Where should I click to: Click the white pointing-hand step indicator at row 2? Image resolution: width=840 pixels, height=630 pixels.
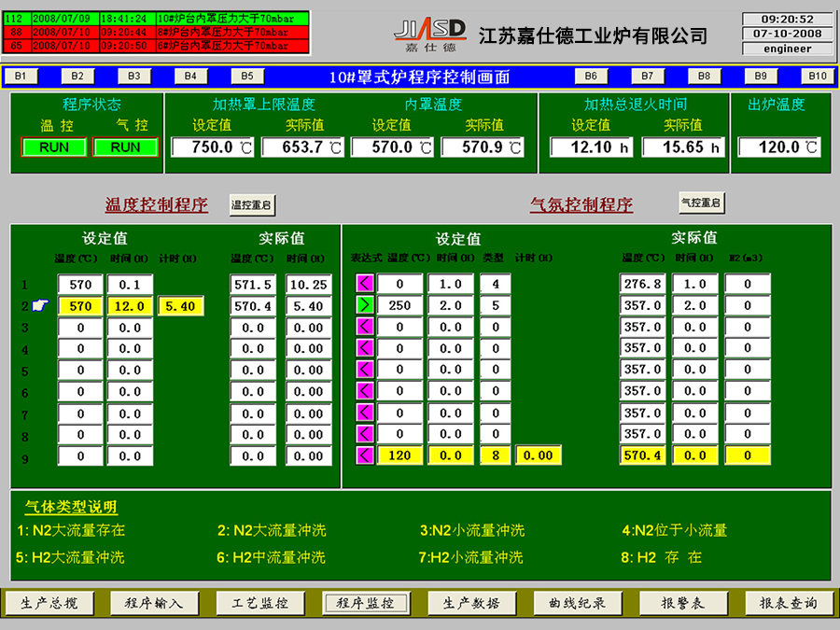(x=38, y=305)
